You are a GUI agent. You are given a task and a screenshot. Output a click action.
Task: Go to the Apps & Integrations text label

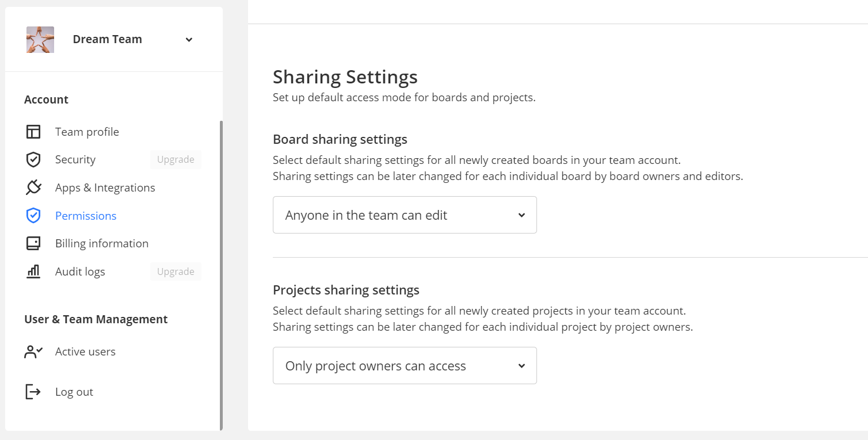(105, 188)
